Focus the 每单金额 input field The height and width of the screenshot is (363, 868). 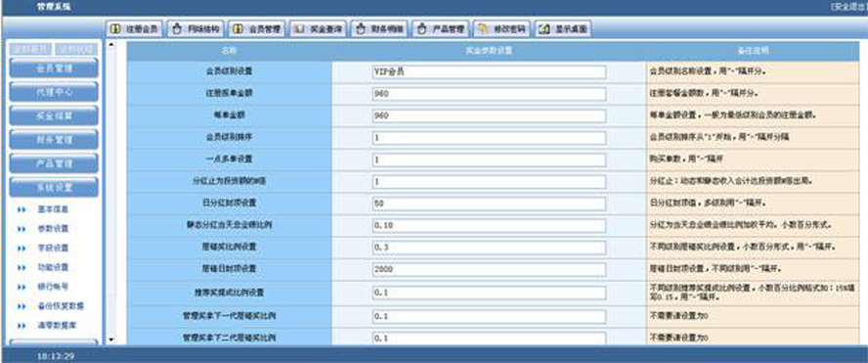click(489, 115)
